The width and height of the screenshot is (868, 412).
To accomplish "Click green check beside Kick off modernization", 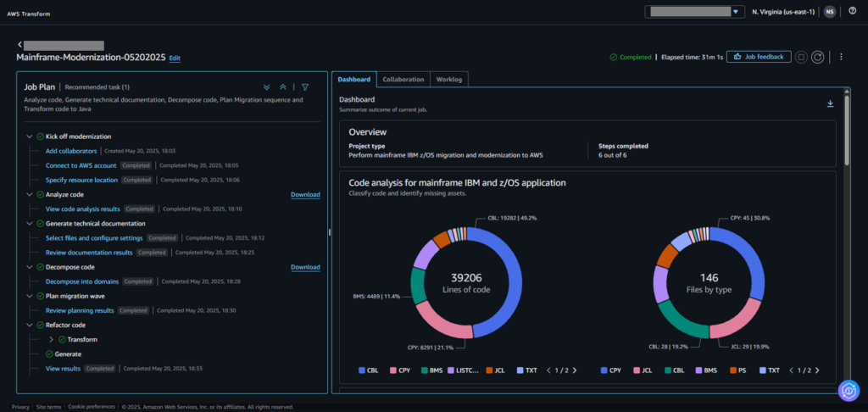I will coord(41,136).
